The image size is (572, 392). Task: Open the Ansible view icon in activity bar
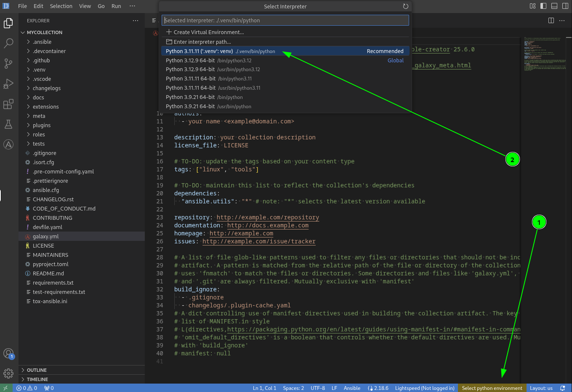[8, 144]
